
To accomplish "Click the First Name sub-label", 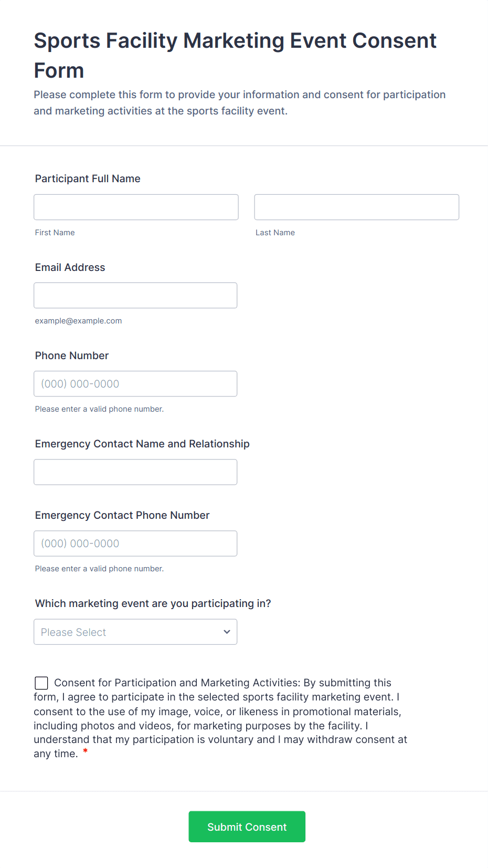I will [55, 233].
